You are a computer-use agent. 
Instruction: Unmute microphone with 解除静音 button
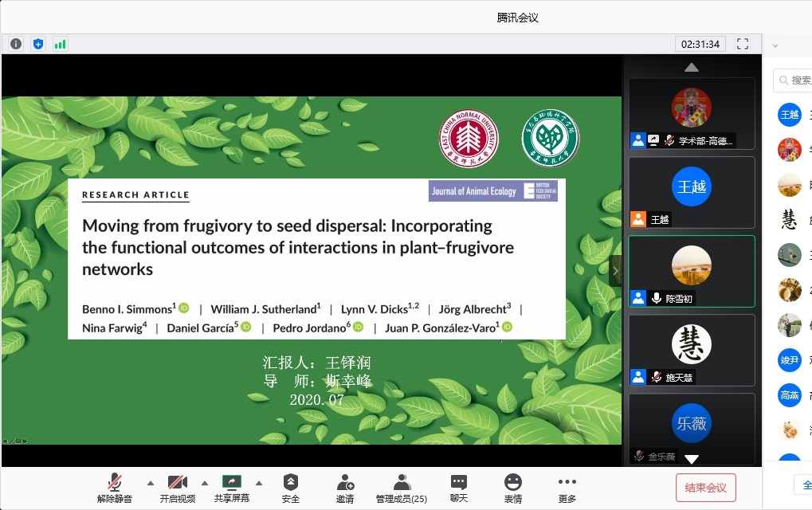point(115,488)
